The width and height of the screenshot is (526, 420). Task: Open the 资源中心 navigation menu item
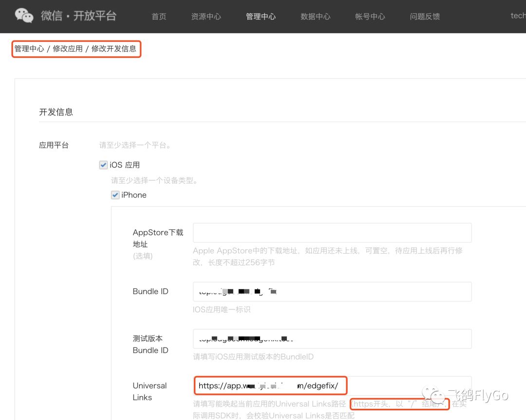206,16
